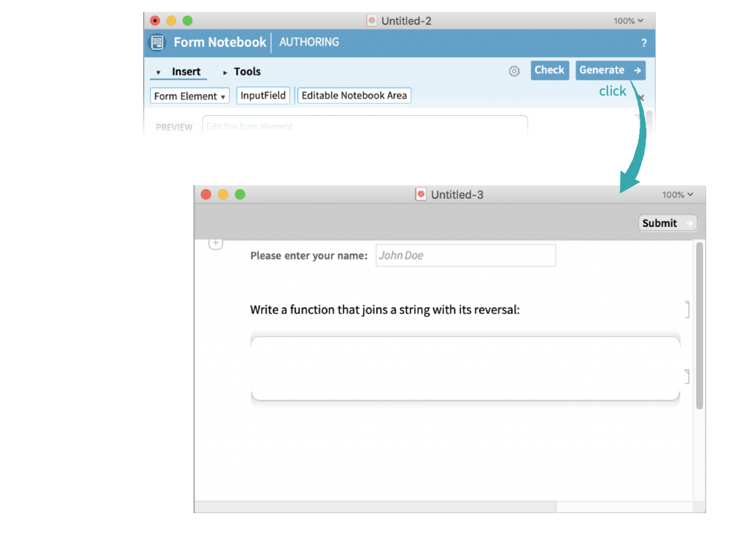Open the Form Element dropdown

coord(190,96)
